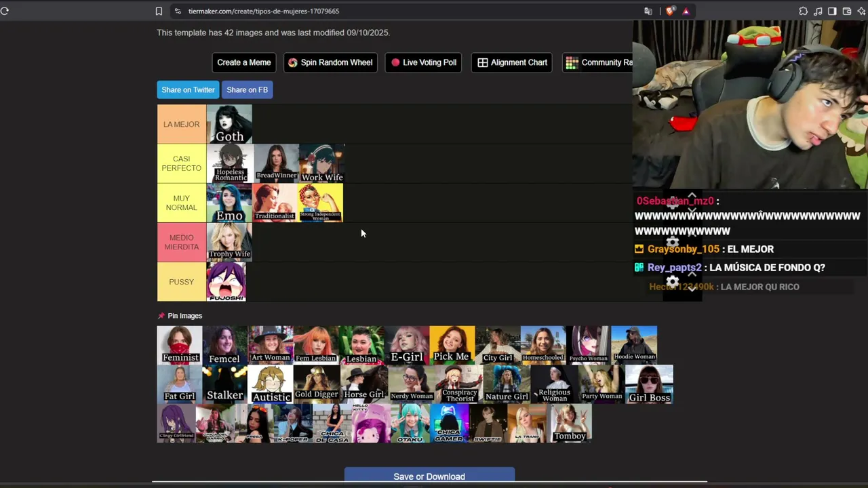Open the media playback music note icon
This screenshot has height=488, width=868.
click(818, 11)
